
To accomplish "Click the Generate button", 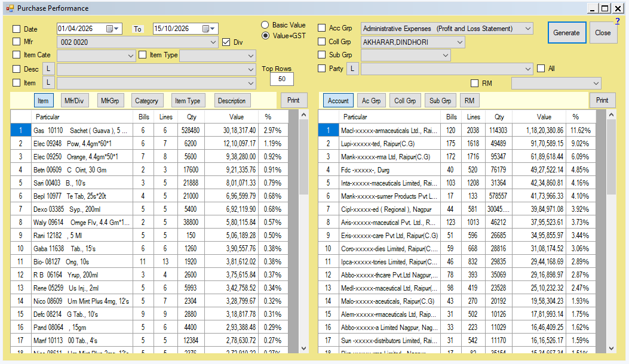I will coord(566,33).
